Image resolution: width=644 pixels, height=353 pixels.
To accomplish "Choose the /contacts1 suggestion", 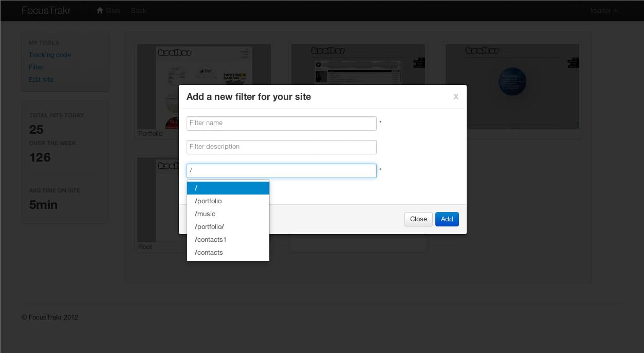I will coord(228,239).
